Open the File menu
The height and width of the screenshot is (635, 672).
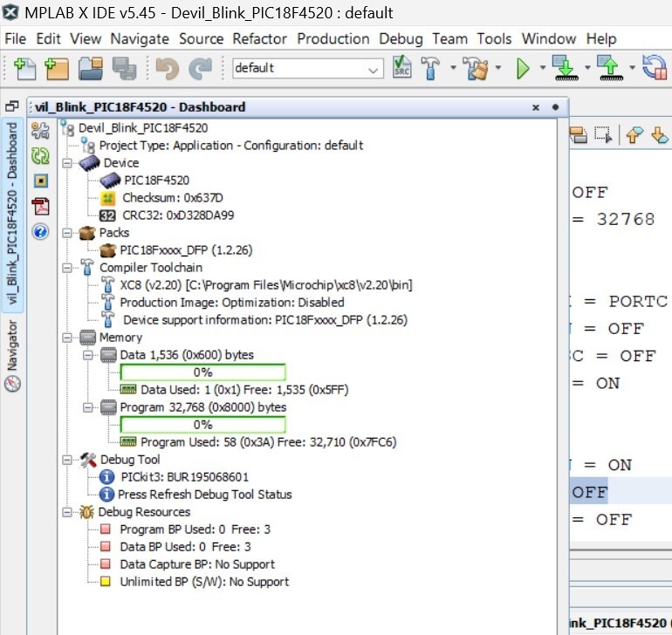pos(16,39)
